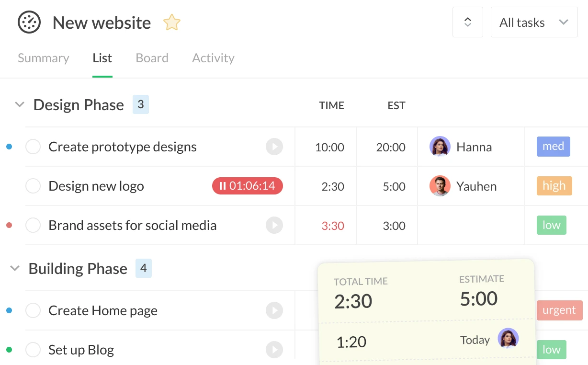Click the Estimate 5:00 value in popup

pyautogui.click(x=479, y=298)
